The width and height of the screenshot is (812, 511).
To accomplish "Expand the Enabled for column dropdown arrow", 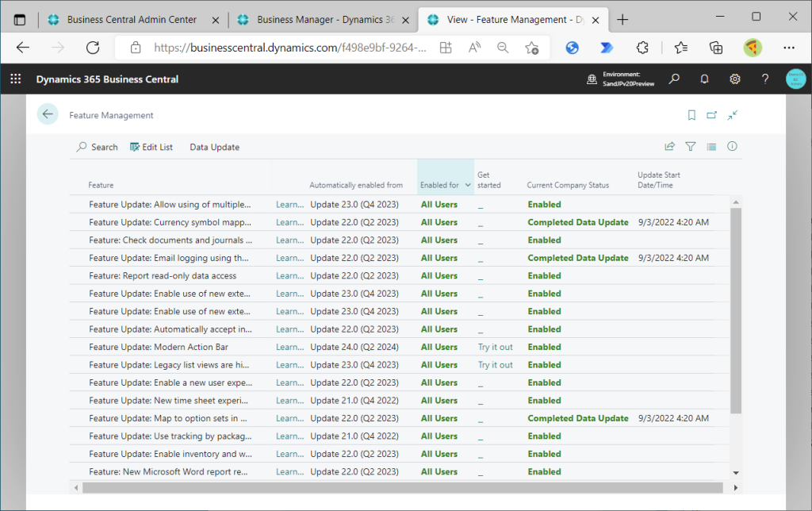I will coord(468,185).
